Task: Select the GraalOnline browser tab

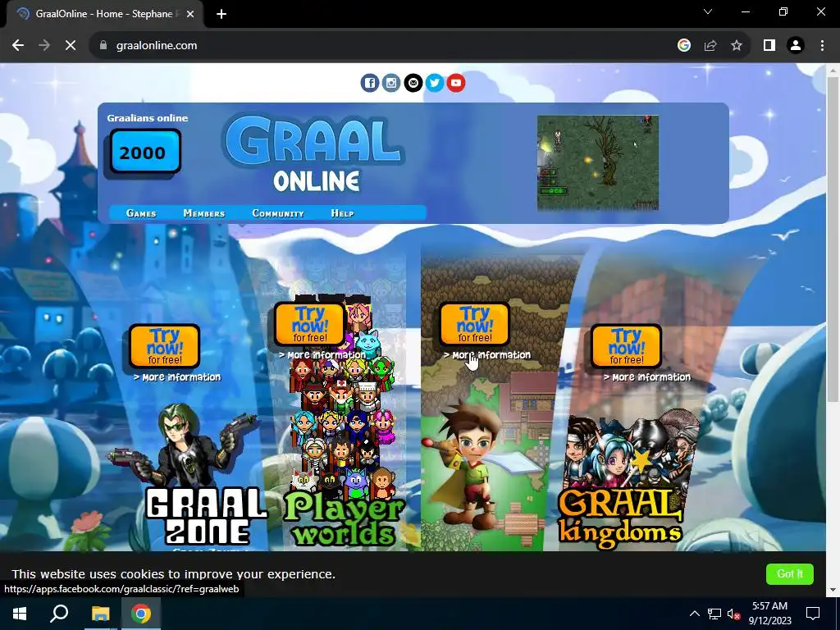Action: [104, 14]
